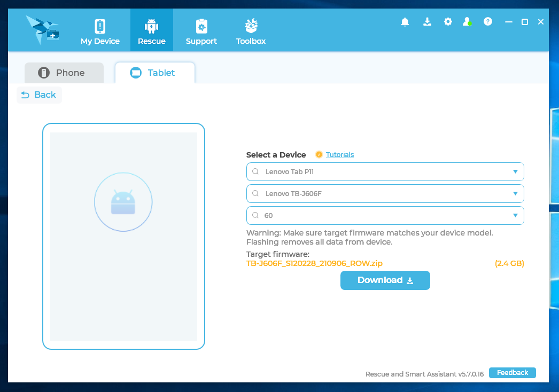Viewport: 559px width, 392px height.
Task: Click firmware file TB-J606F_S120228_210906_ROW.zip
Action: coord(314,263)
